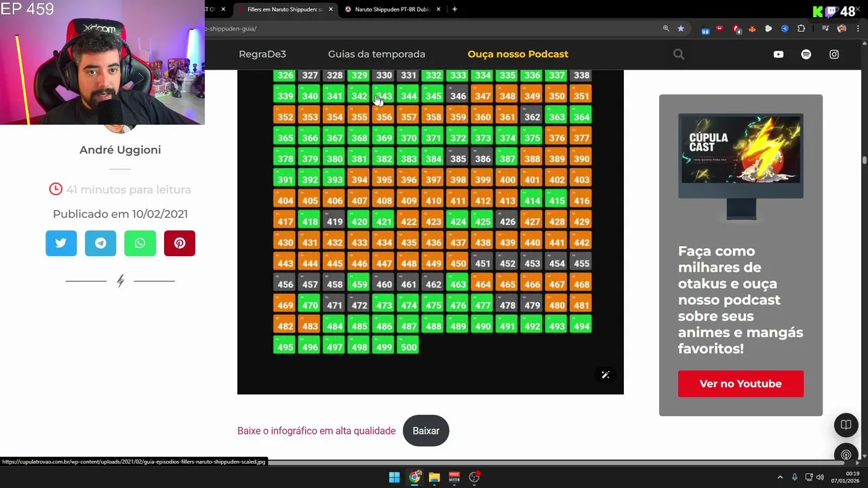Click the Ver no Youtube button
Screen dimensions: 868x488
[x=741, y=384]
